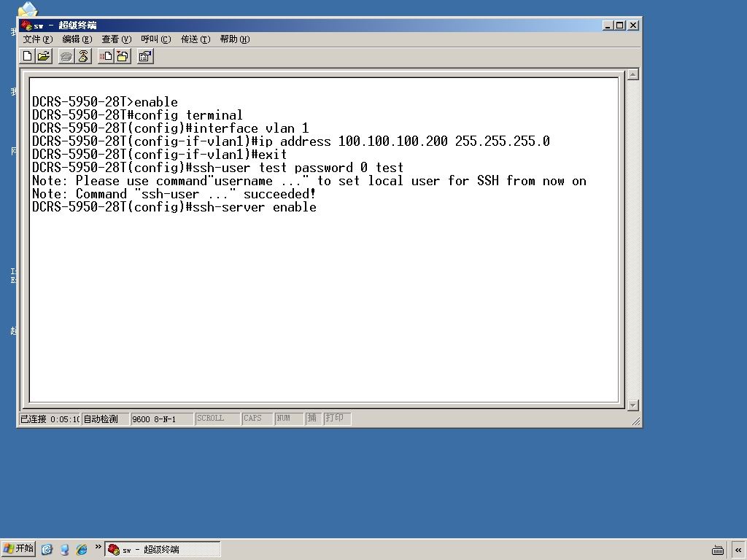Click the 9600 8-N-1 status entry
The width and height of the screenshot is (747, 560).
(162, 419)
